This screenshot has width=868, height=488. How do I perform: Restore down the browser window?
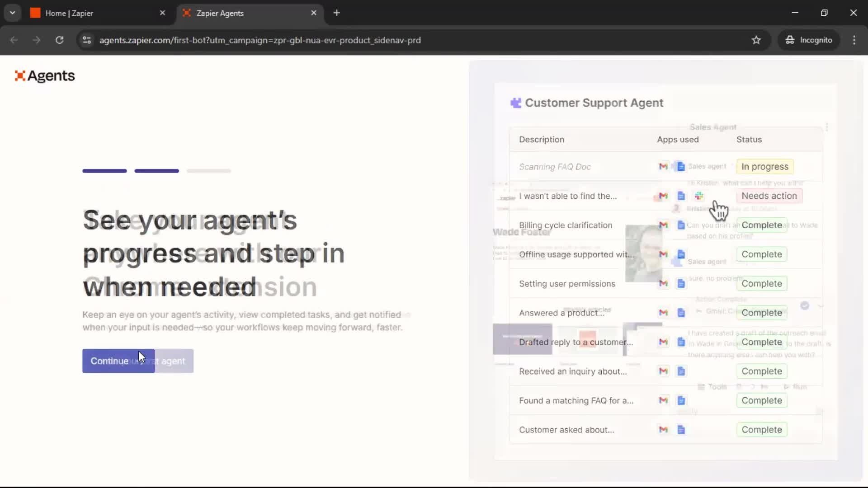tap(824, 13)
